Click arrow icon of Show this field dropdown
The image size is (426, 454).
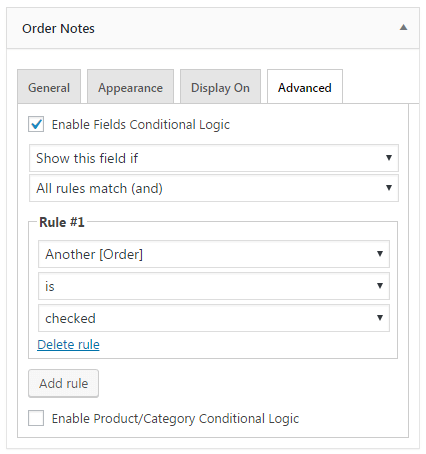(x=389, y=158)
